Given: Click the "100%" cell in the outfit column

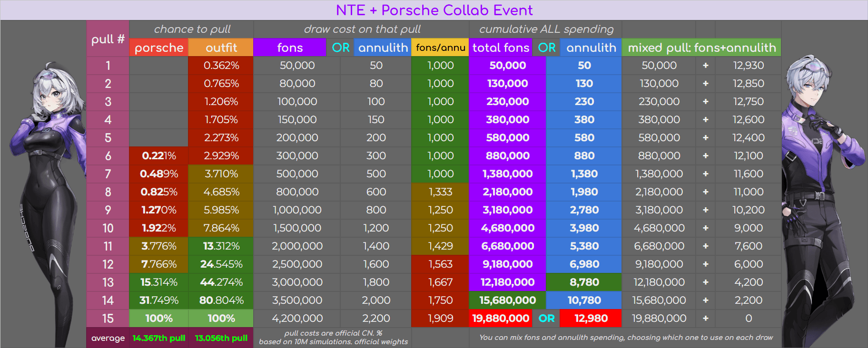Looking at the screenshot, I should [221, 319].
